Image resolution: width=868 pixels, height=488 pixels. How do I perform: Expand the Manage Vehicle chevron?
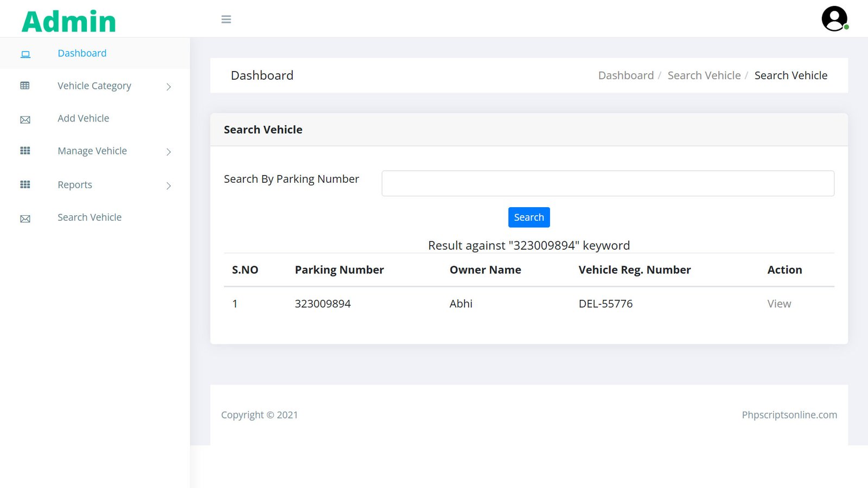tap(169, 152)
